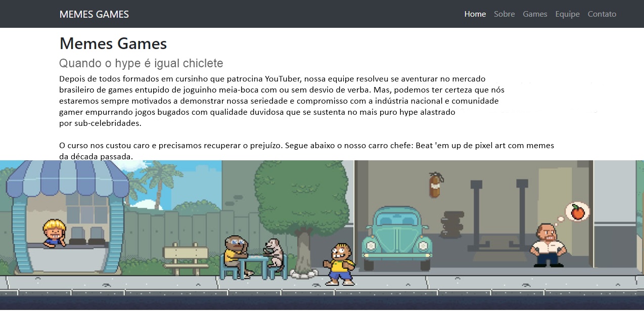The height and width of the screenshot is (312, 644).
Task: Click the paragraph starting 'Depois de todos formados'
Action: click(x=282, y=101)
